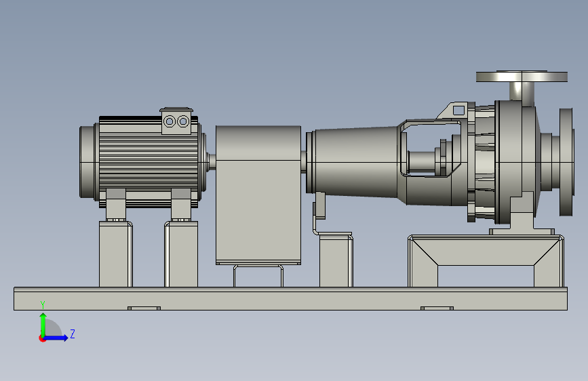This screenshot has width=588, height=381.
Task: Select the finned electric motor body
Action: point(149,161)
